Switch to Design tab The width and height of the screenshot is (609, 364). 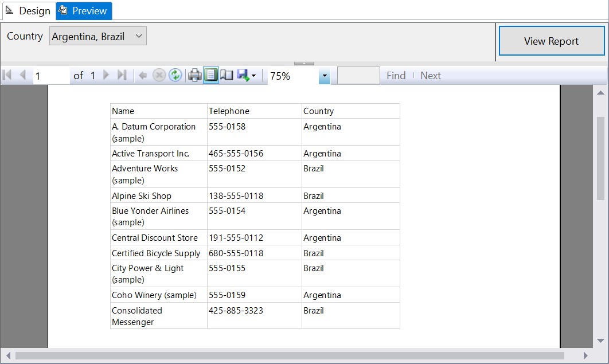click(29, 11)
